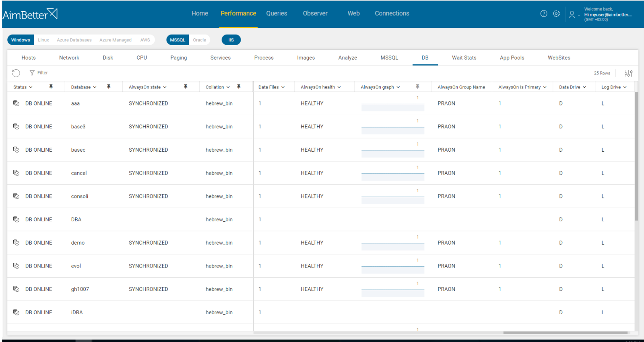Switch platform to Azure Databases
Viewport: 644px width, 342px height.
tap(74, 40)
